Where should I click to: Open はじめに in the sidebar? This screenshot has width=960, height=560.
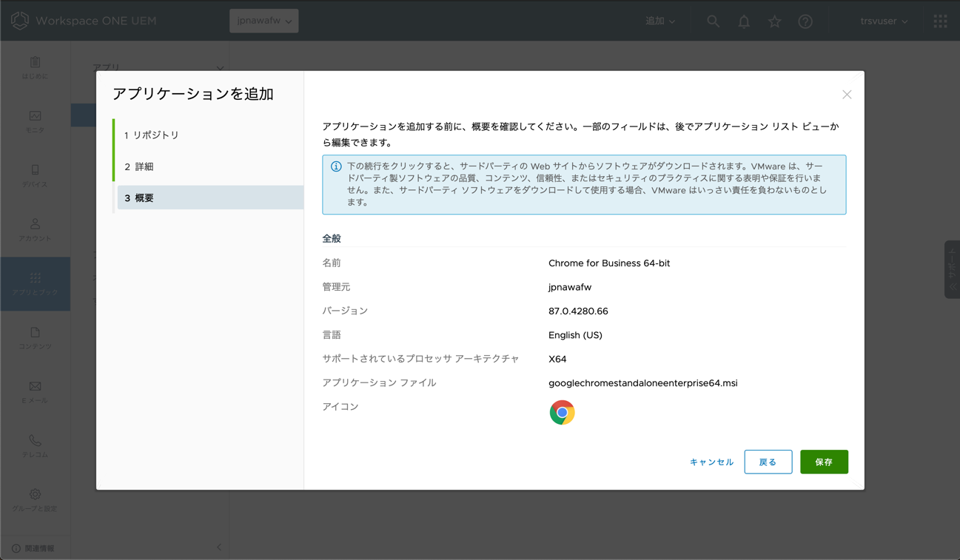click(x=35, y=68)
